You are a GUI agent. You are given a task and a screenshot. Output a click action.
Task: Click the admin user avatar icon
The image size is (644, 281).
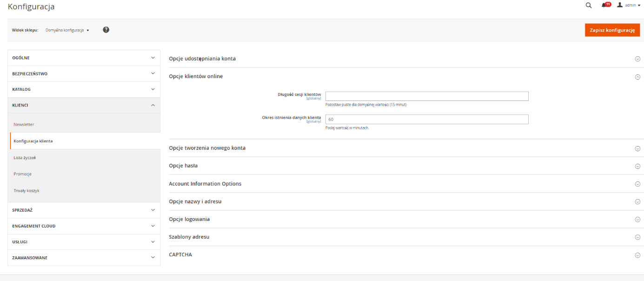(619, 5)
